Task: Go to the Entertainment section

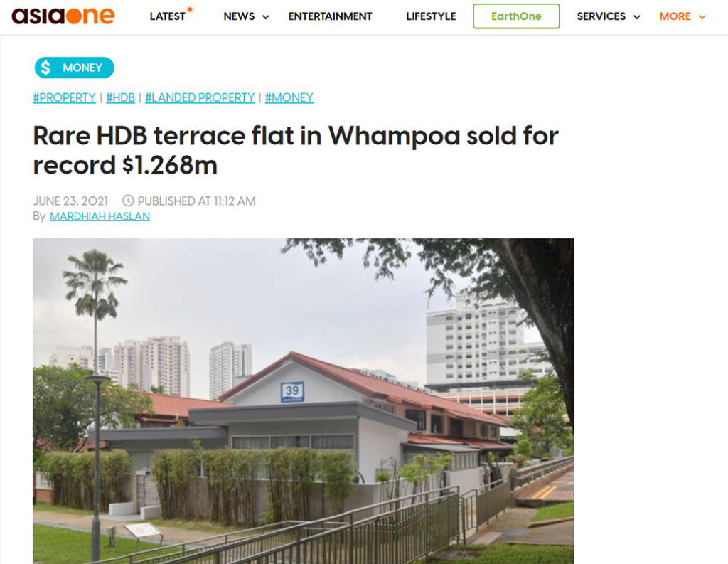Action: (330, 16)
